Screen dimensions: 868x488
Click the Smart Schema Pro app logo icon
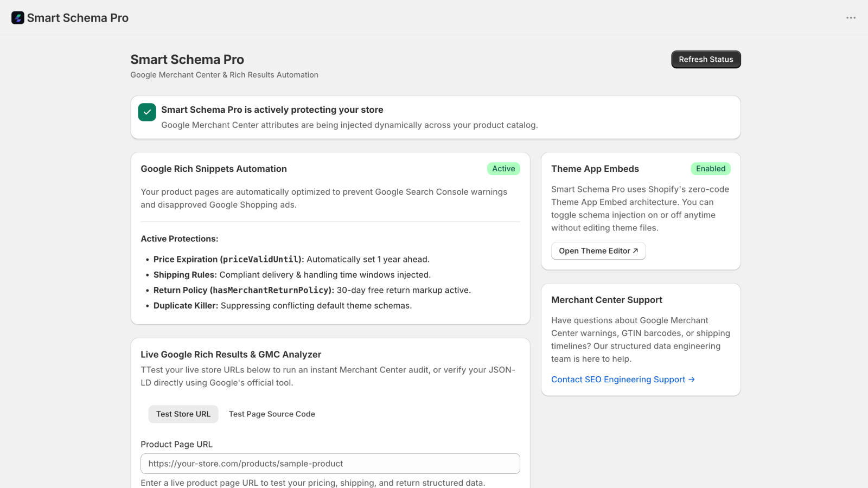[x=18, y=18]
